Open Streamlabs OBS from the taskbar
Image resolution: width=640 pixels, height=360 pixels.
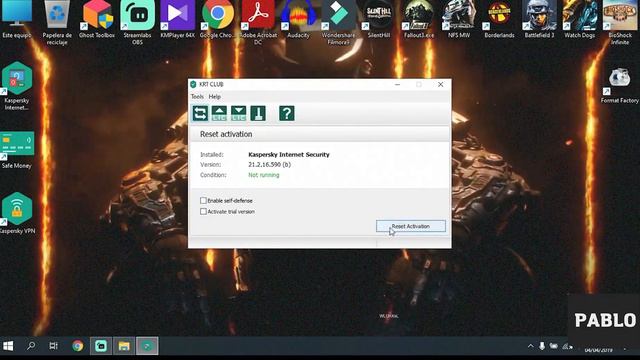pos(101,346)
